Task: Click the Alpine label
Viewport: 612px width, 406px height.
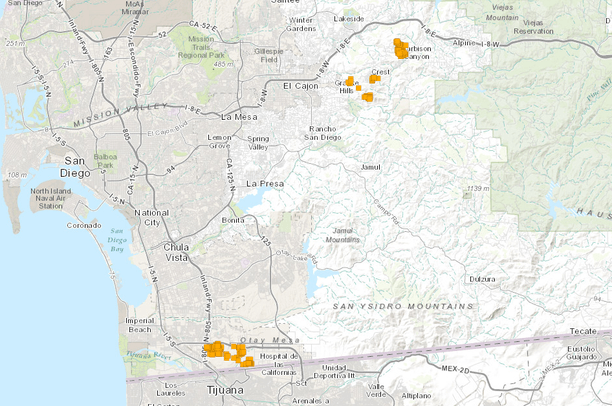Action: click(464, 43)
